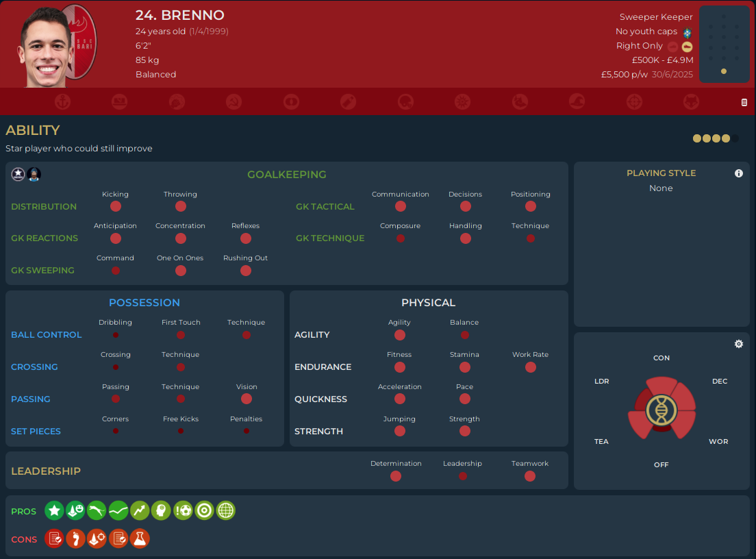Click the Reflexes attribute dot
The image size is (756, 559).
tap(246, 238)
